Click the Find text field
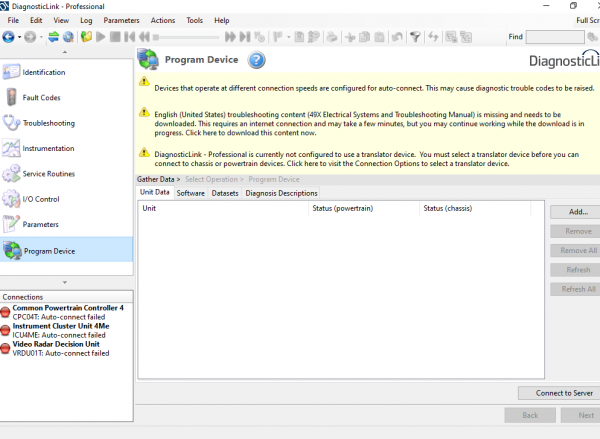This screenshot has height=439, width=600. (555, 37)
